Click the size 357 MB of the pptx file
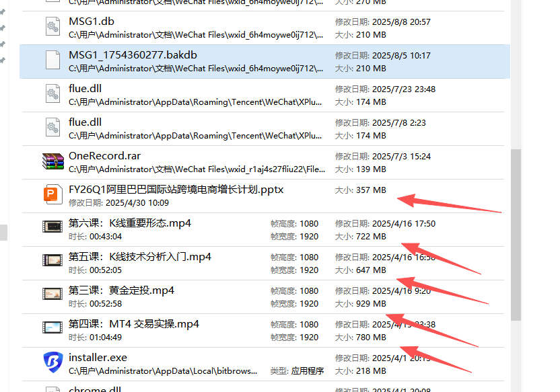This screenshot has width=560, height=392. click(360, 190)
